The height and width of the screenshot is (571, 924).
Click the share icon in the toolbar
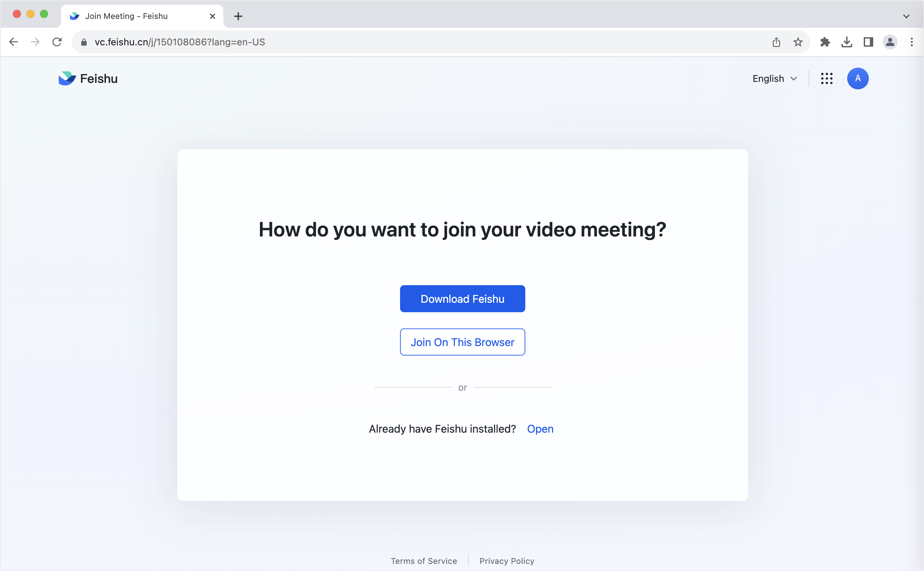coord(776,42)
